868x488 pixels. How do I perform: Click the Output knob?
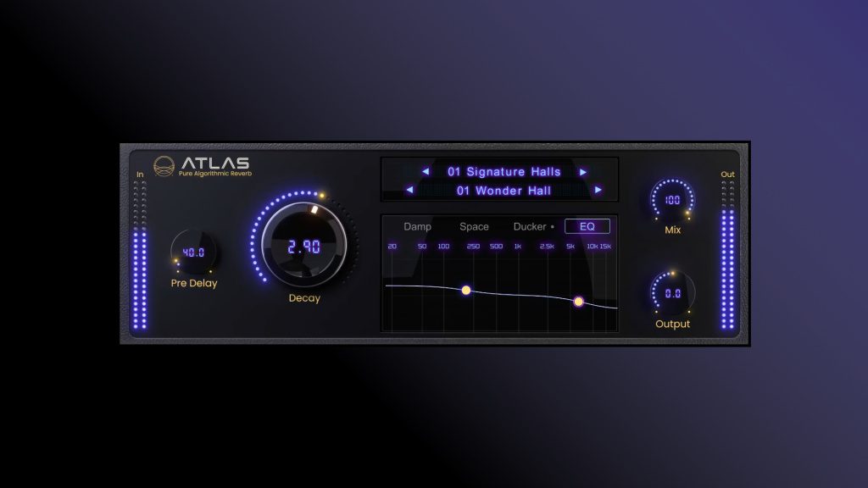coord(672,293)
